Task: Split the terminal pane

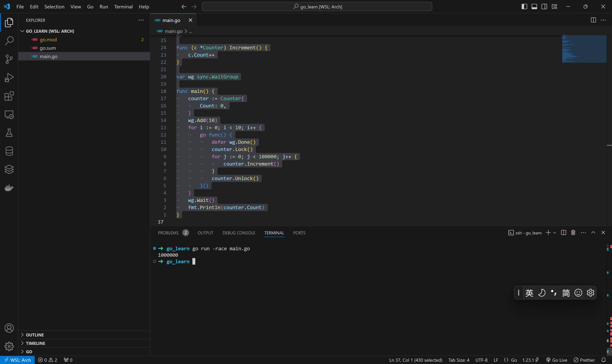Action: [x=563, y=232]
